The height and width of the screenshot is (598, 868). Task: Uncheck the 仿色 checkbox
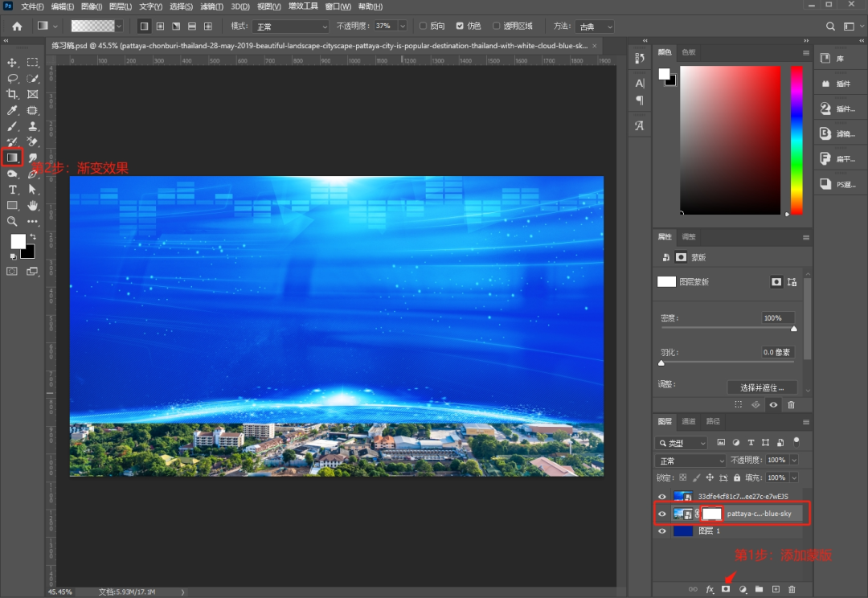(x=460, y=26)
